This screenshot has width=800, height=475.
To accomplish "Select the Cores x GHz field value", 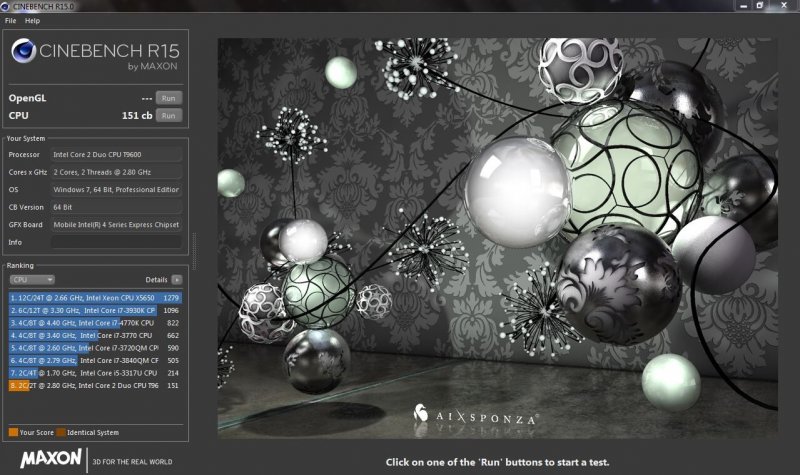I will coord(116,172).
